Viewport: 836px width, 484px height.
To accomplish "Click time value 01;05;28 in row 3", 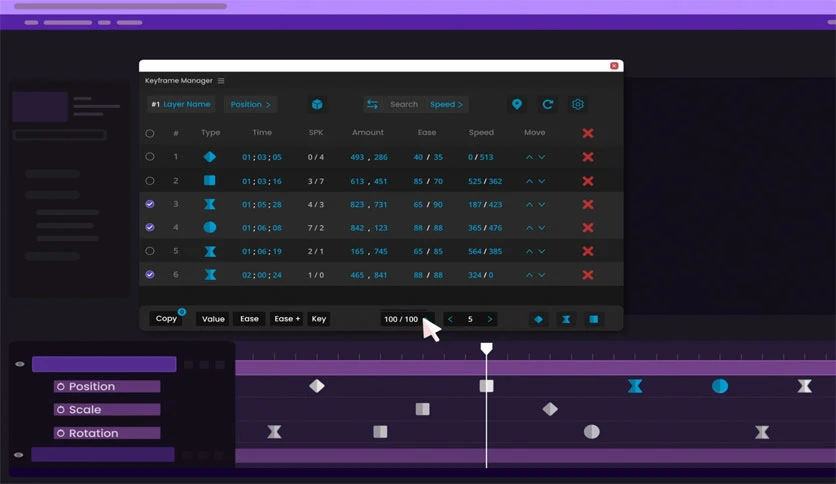I will [x=262, y=205].
